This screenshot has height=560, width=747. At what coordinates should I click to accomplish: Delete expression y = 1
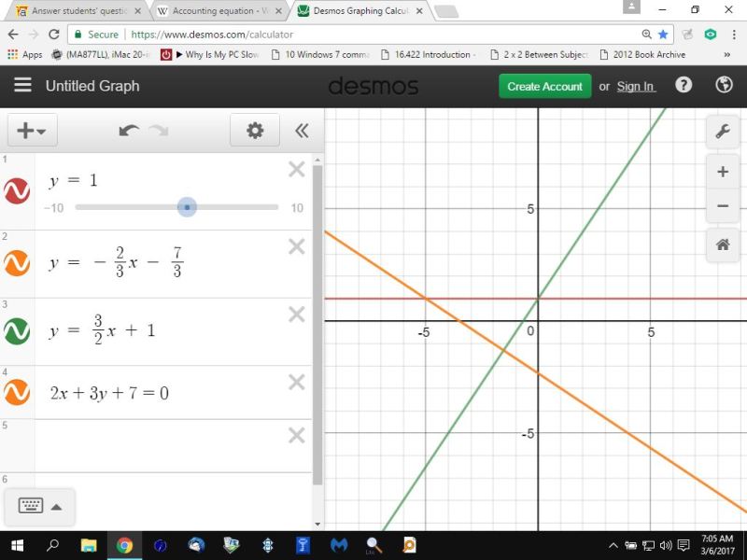click(x=297, y=169)
